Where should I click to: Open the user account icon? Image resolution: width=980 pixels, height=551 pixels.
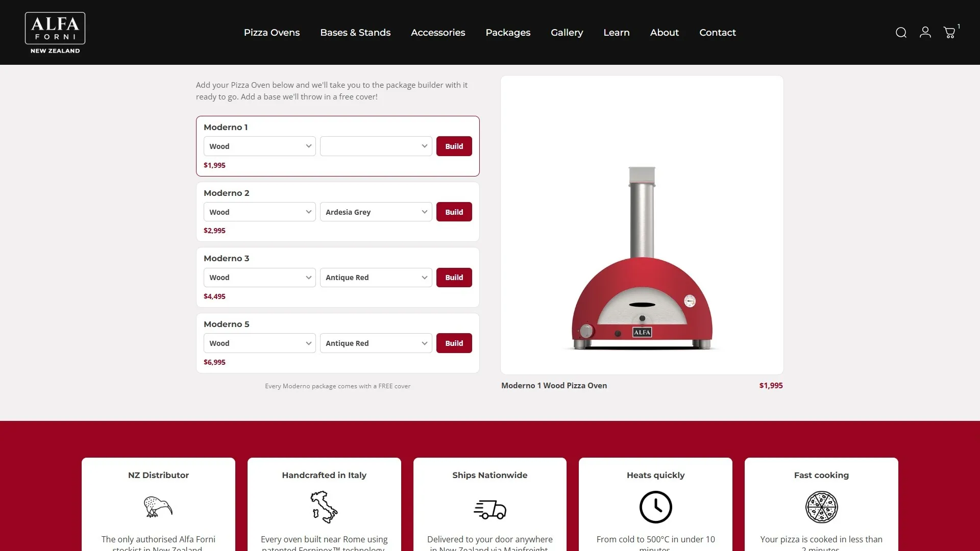point(925,32)
